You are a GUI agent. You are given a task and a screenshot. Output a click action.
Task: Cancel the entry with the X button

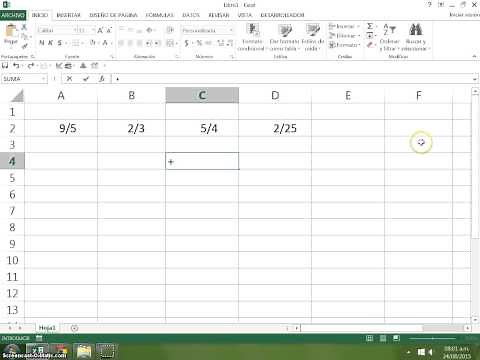coord(69,79)
